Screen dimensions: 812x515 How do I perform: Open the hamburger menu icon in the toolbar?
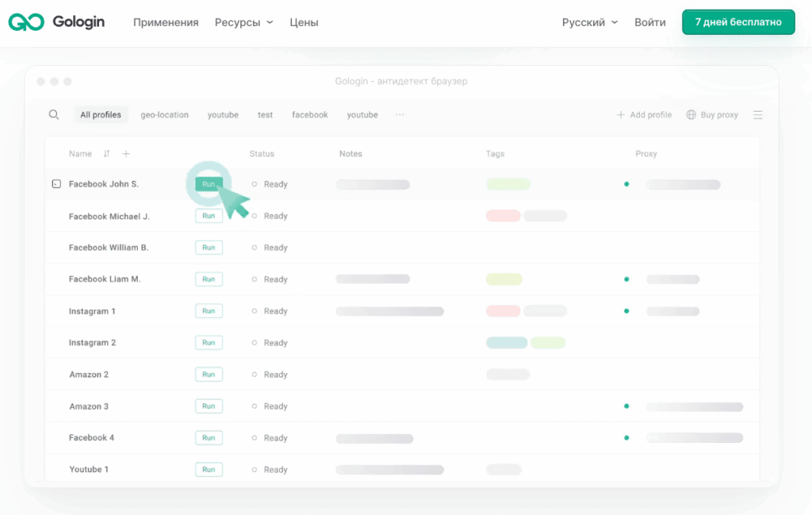point(757,115)
